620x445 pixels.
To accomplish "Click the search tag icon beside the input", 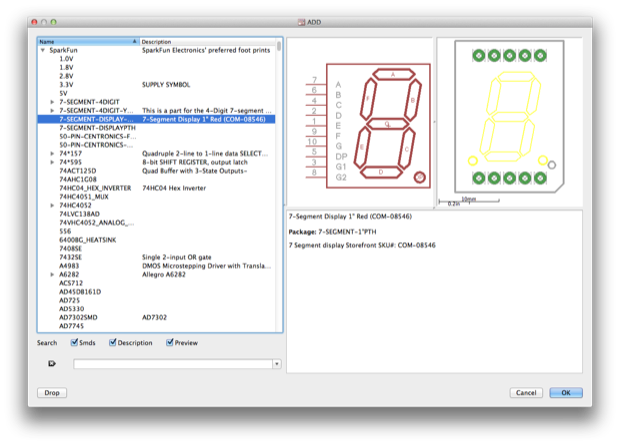I will tap(52, 363).
